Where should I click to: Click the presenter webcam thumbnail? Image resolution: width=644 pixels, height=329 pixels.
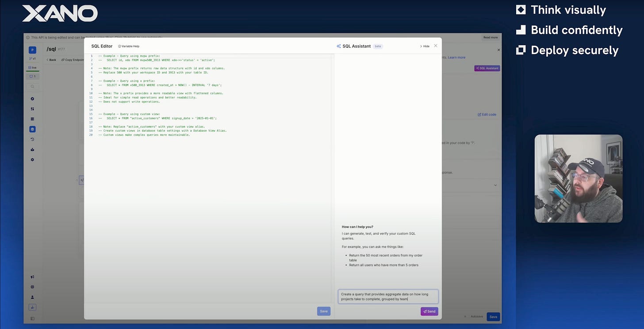pos(579,178)
